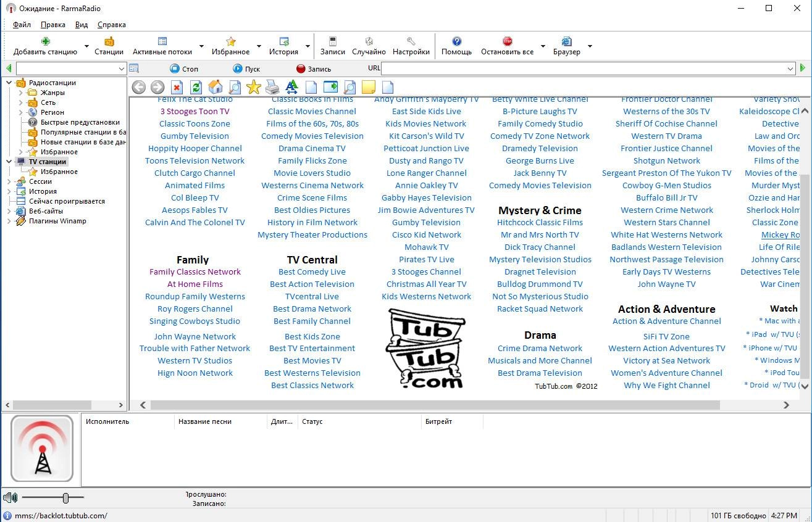Open the Roy Rogers Channel link

point(195,309)
